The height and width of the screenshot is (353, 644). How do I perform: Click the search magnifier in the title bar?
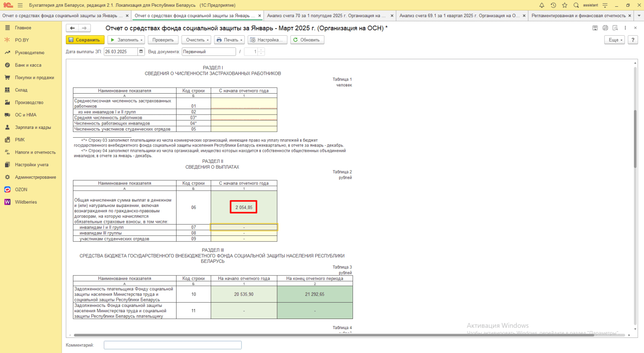[x=576, y=5]
